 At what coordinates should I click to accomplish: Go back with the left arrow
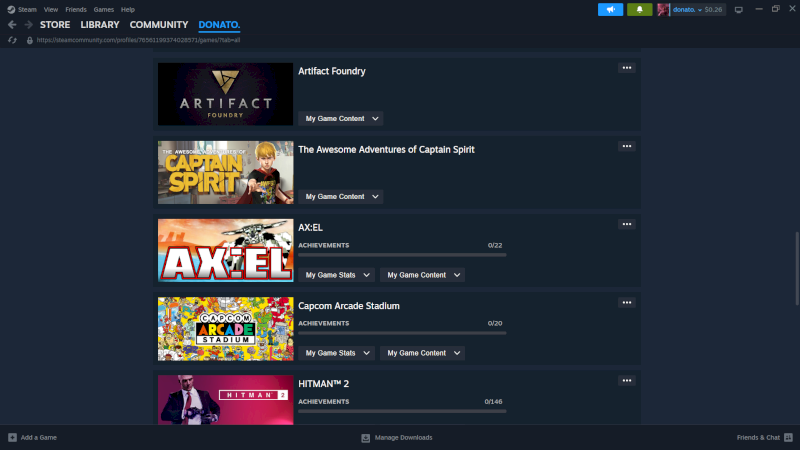click(x=12, y=24)
